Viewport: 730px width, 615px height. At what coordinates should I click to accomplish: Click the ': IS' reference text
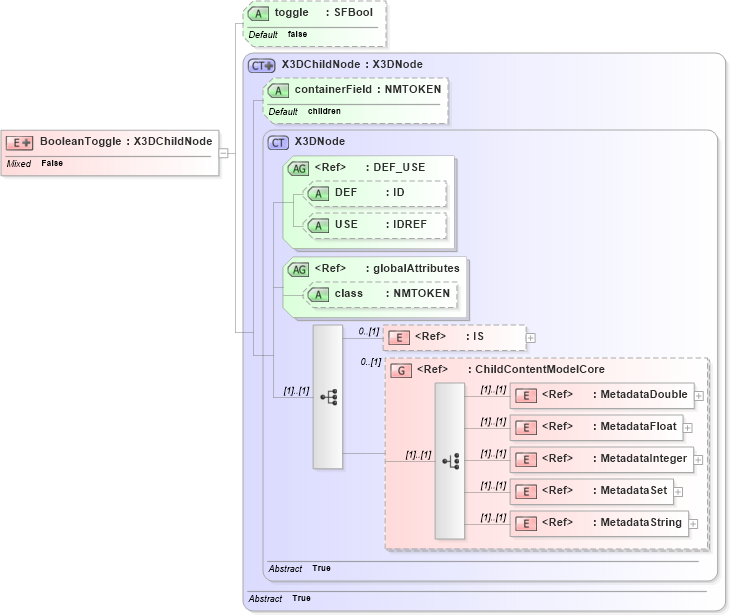(475, 336)
